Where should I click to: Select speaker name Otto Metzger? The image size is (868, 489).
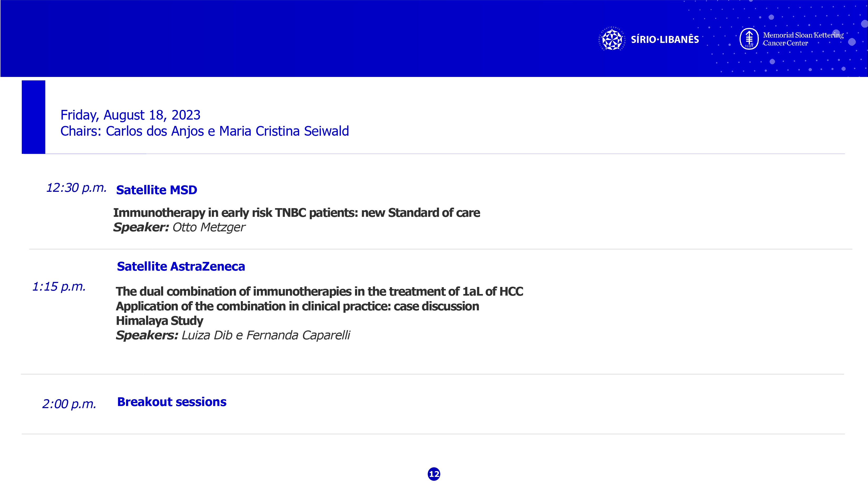[209, 227]
